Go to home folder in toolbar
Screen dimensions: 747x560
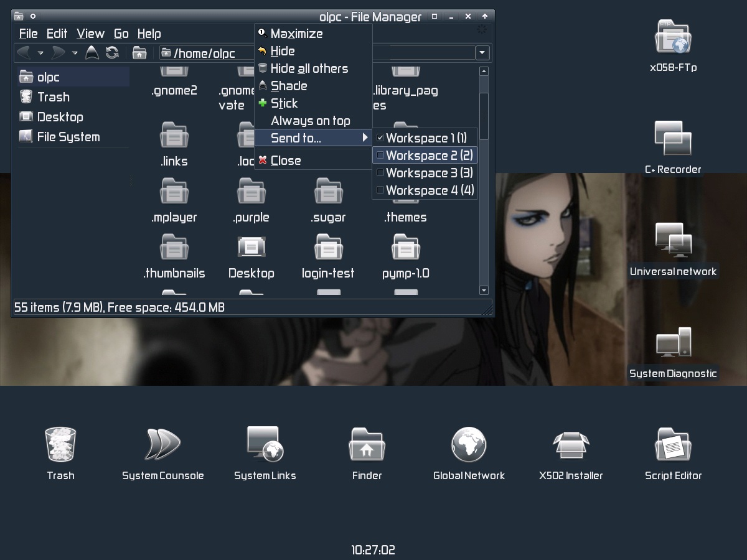[139, 53]
